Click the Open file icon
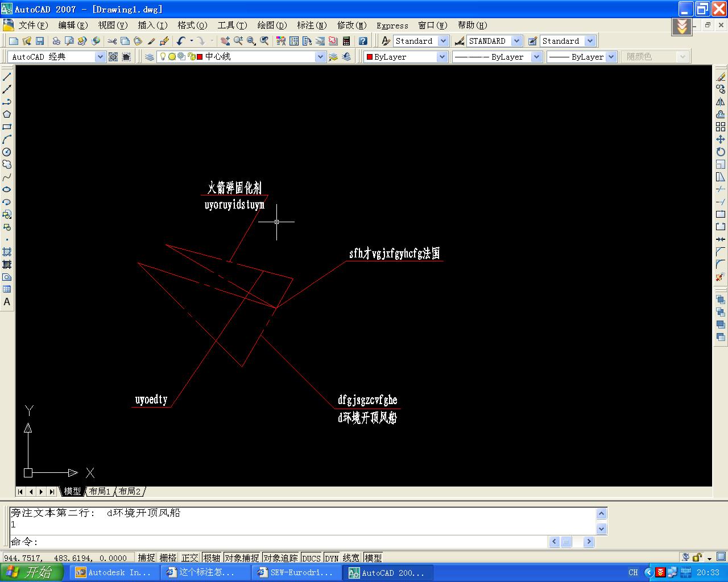The image size is (728, 582). (27, 41)
